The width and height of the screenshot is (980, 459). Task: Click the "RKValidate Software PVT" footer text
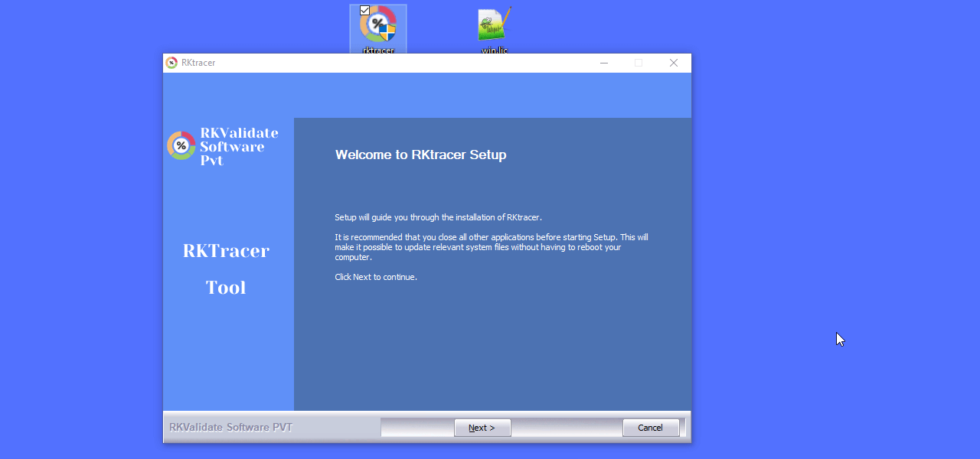tap(231, 428)
